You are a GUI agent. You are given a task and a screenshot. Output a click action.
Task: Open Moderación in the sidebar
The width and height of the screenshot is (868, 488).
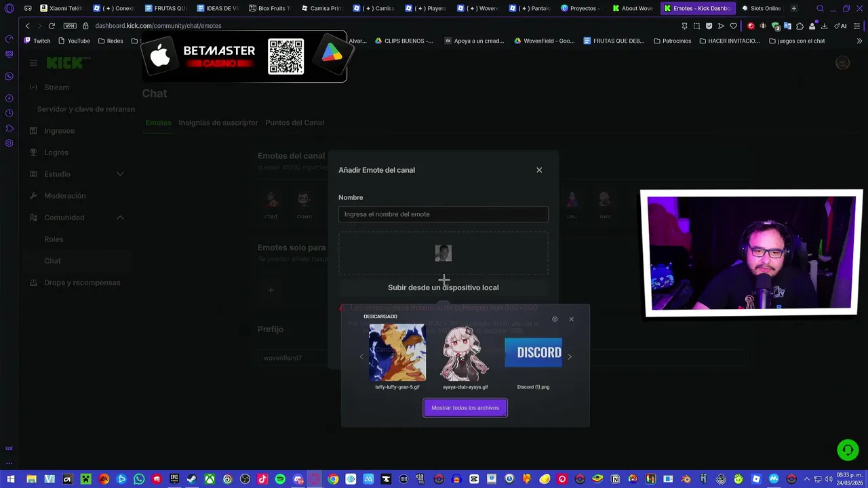[64, 196]
